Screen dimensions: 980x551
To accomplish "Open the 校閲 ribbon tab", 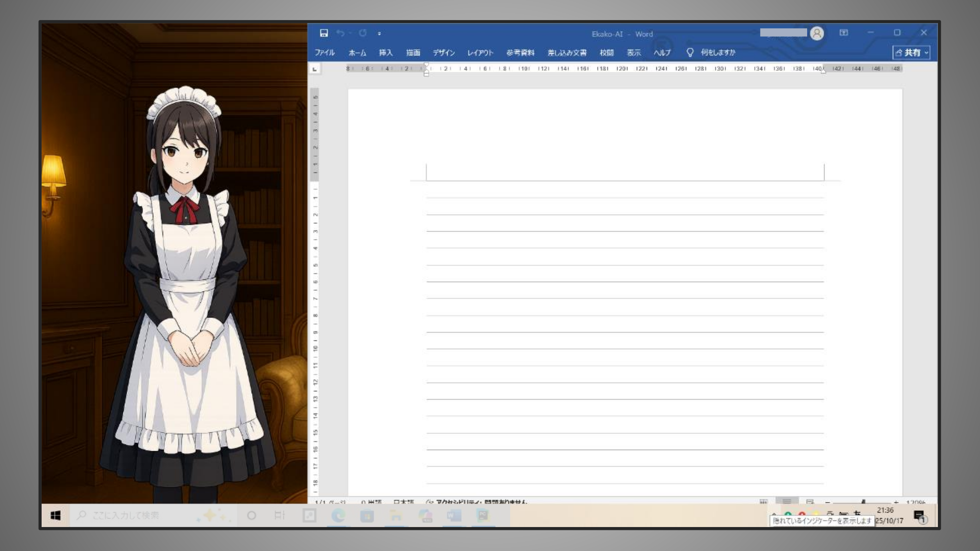I will [x=606, y=52].
